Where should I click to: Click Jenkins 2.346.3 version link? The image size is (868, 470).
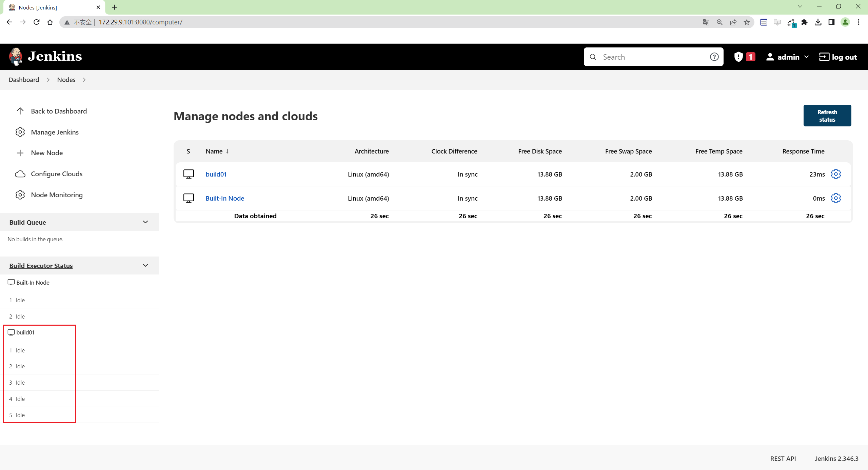pos(836,458)
